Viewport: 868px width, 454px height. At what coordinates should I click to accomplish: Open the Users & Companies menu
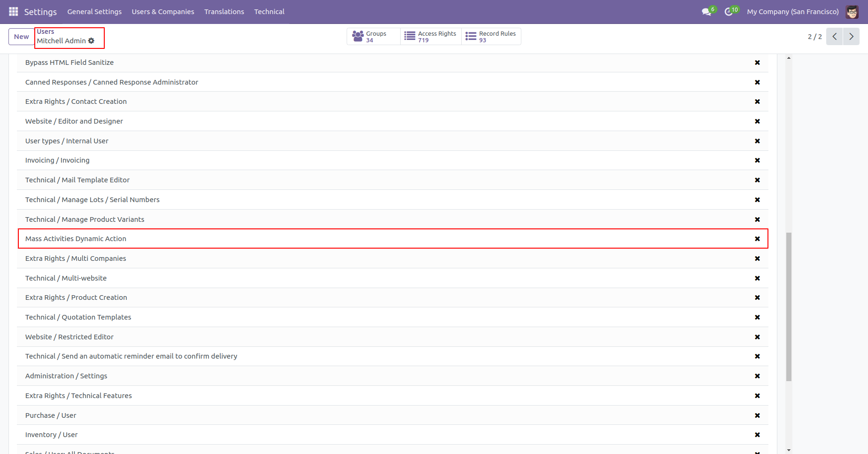[x=163, y=12]
